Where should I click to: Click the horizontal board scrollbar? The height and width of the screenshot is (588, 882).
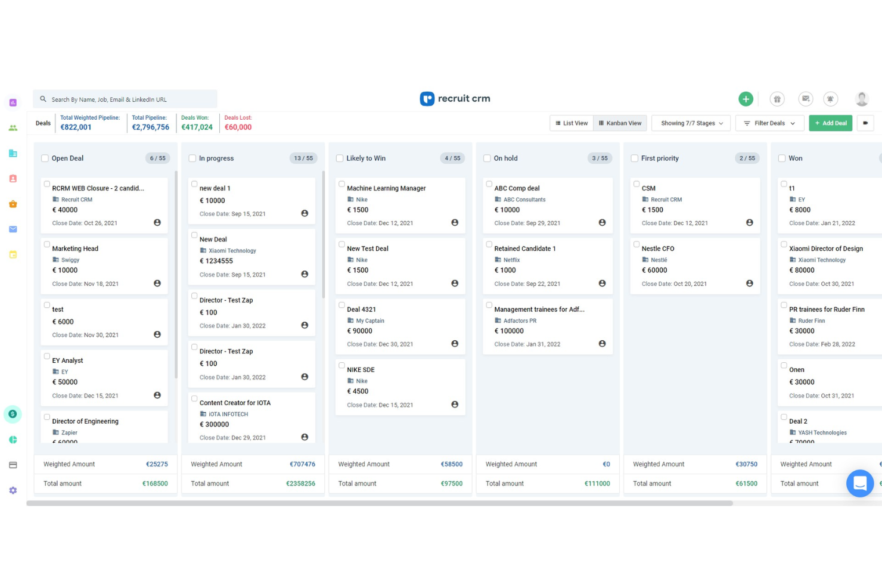point(380,503)
